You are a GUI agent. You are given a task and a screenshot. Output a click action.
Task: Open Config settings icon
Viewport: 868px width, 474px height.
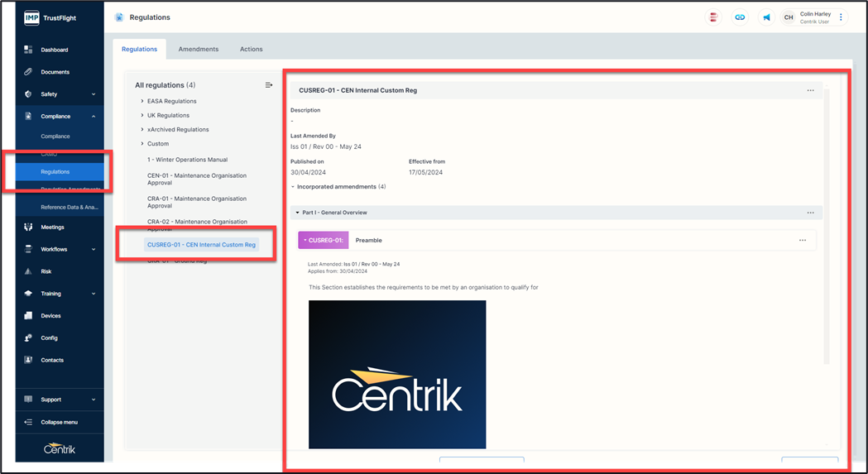pos(28,338)
